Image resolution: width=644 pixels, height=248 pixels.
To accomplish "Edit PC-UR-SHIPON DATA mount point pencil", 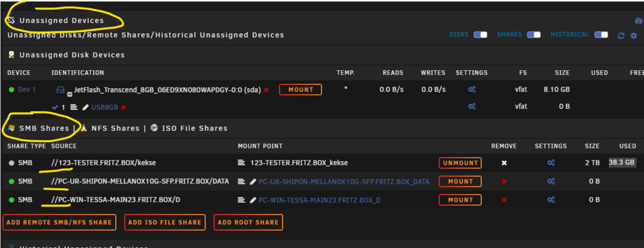I will click(x=253, y=182).
